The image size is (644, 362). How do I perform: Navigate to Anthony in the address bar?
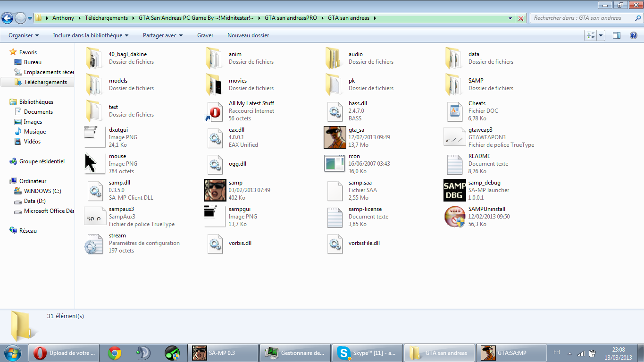[x=63, y=18]
